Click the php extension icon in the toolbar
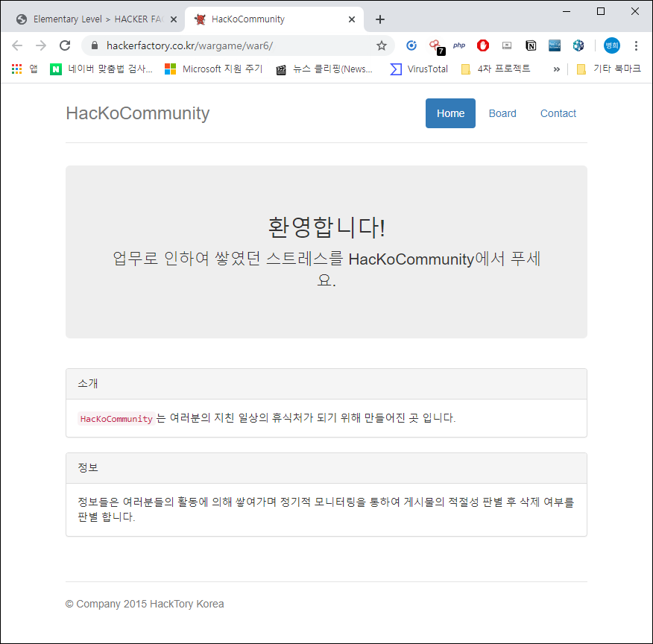 click(458, 45)
